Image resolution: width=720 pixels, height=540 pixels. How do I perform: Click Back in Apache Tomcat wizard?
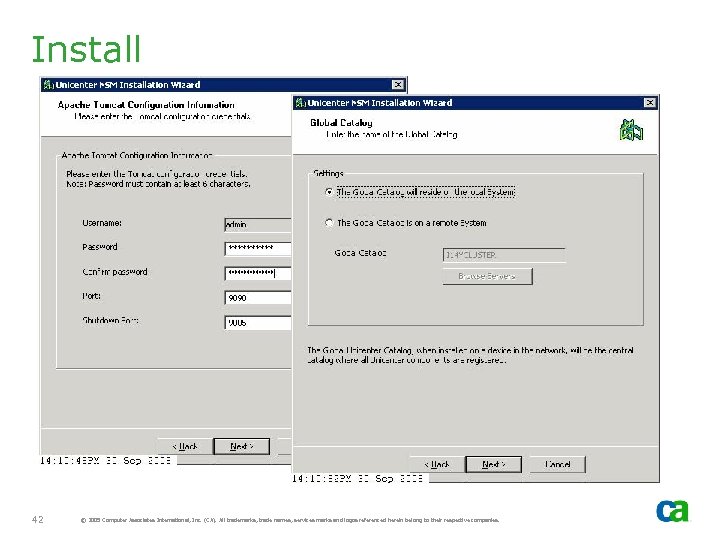pos(185,446)
